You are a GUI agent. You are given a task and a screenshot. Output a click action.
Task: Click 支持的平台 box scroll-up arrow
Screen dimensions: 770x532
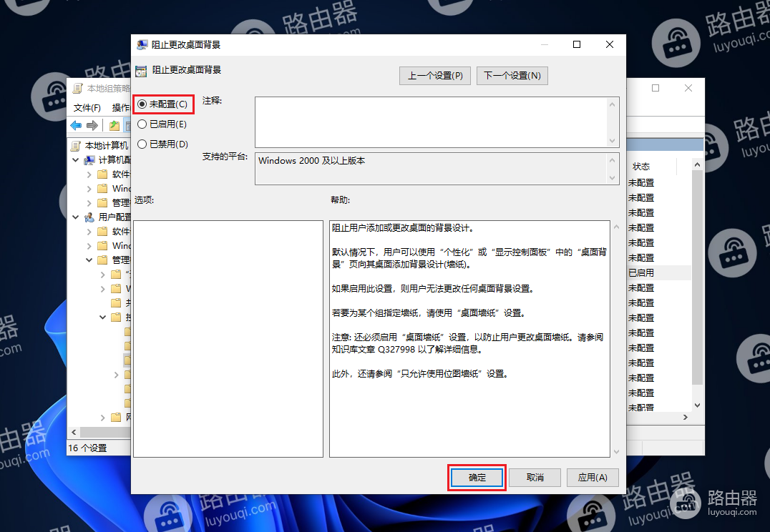[612, 160]
